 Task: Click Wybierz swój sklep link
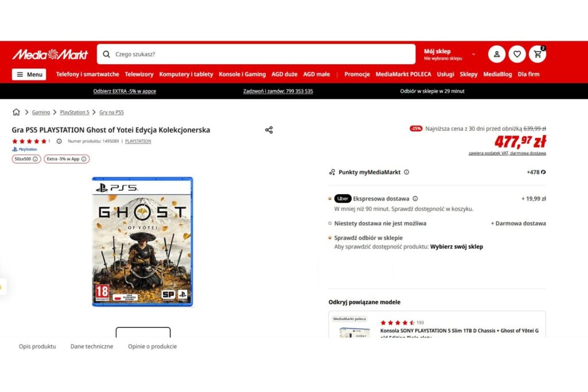tap(457, 247)
